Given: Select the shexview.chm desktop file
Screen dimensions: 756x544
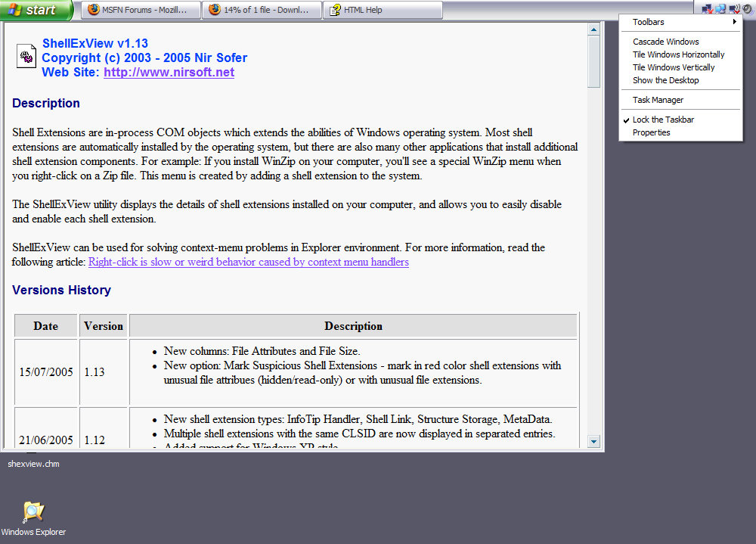Looking at the screenshot, I should (33, 464).
